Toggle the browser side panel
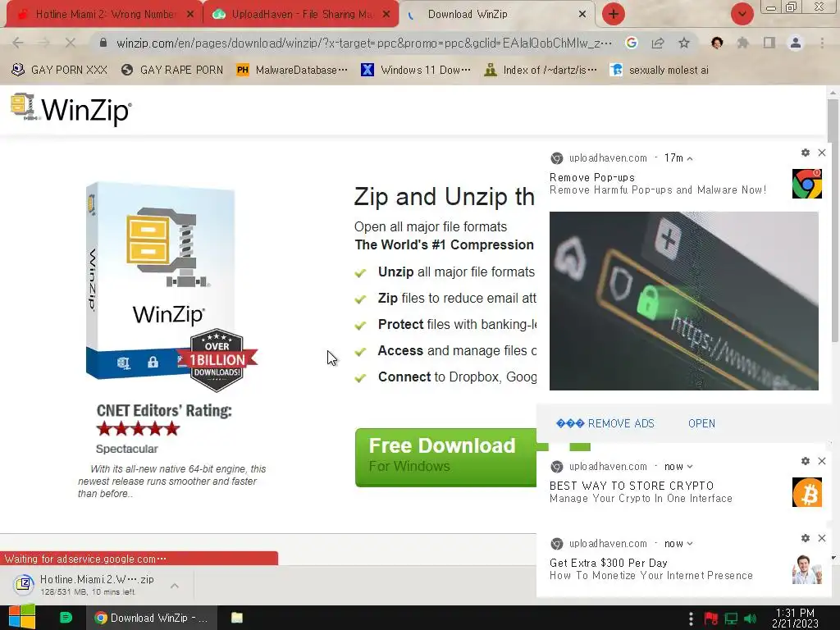The width and height of the screenshot is (840, 630). [x=769, y=43]
